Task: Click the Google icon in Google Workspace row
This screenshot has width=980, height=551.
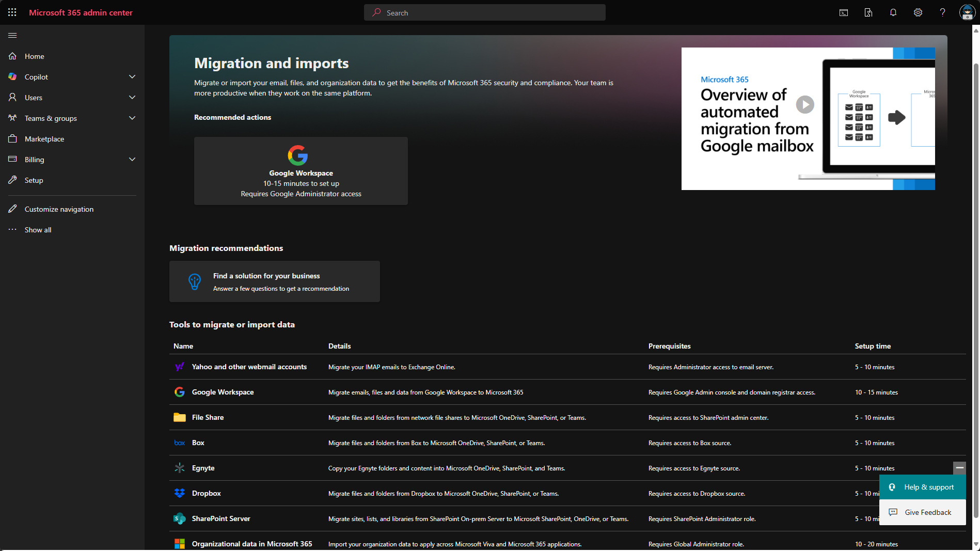Action: click(179, 392)
